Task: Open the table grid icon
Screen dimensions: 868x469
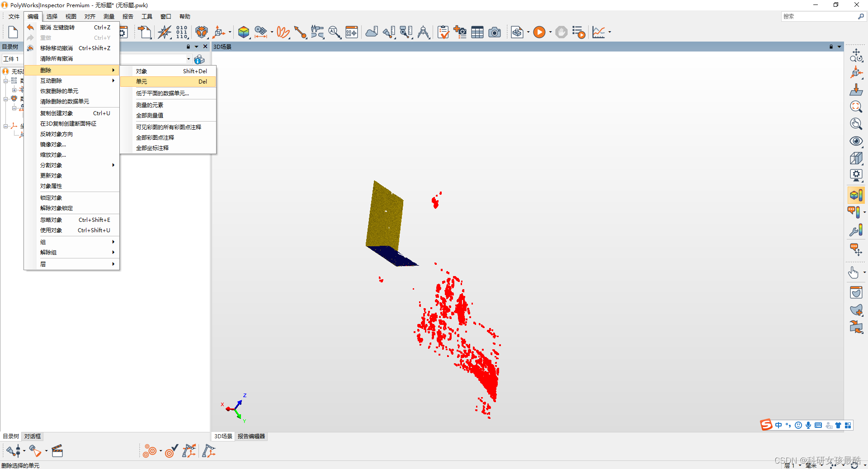Action: click(477, 32)
